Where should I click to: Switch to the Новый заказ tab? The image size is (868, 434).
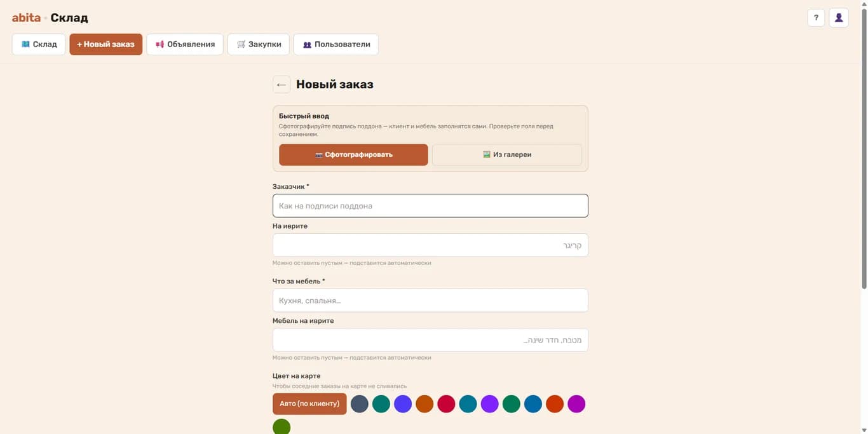(x=106, y=44)
